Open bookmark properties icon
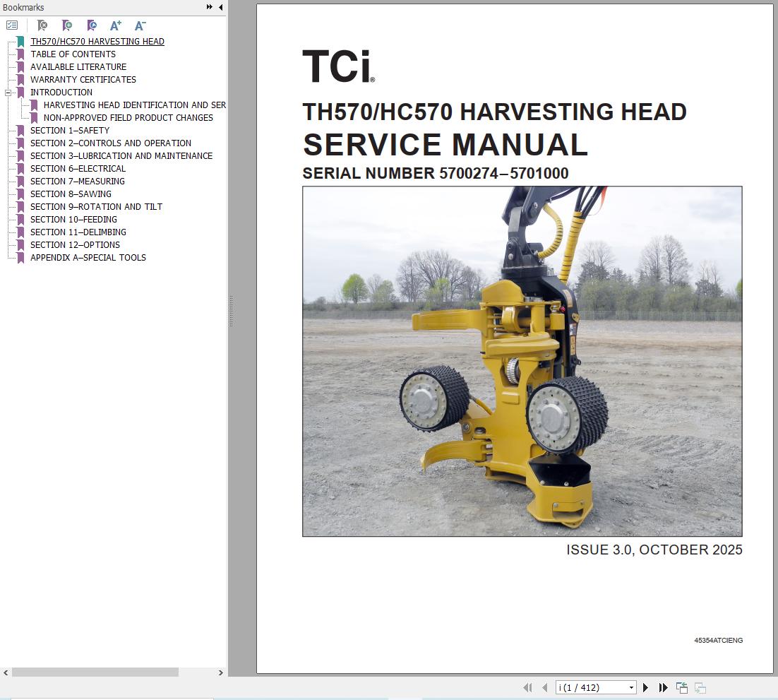 (x=92, y=25)
